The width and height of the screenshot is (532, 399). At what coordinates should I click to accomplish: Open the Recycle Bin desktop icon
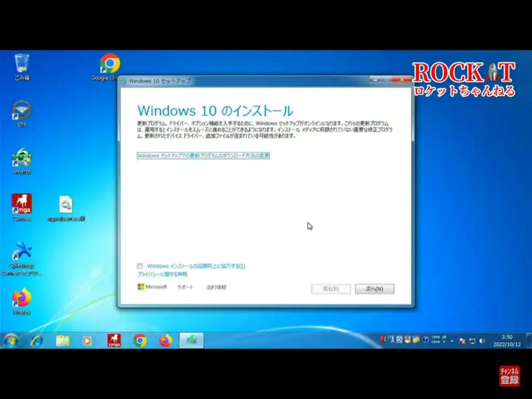pos(22,67)
